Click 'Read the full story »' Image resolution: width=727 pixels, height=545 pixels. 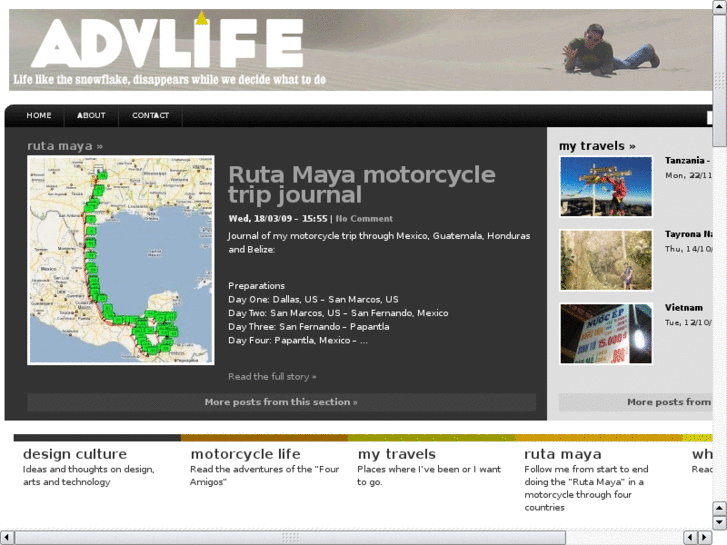272,377
